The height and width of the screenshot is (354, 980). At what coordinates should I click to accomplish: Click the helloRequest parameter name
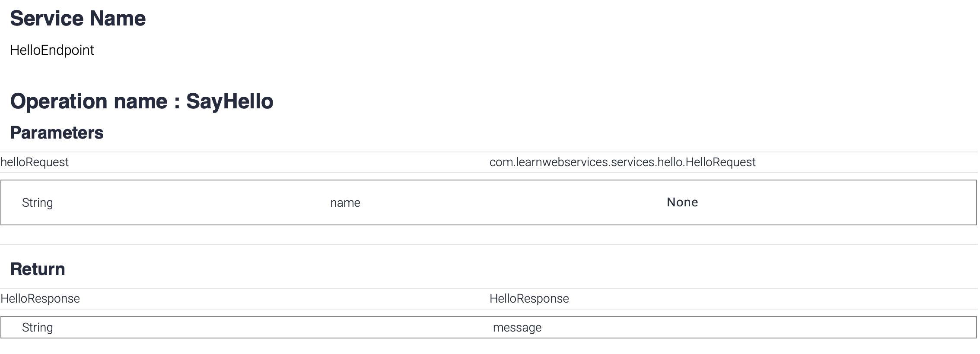(35, 162)
